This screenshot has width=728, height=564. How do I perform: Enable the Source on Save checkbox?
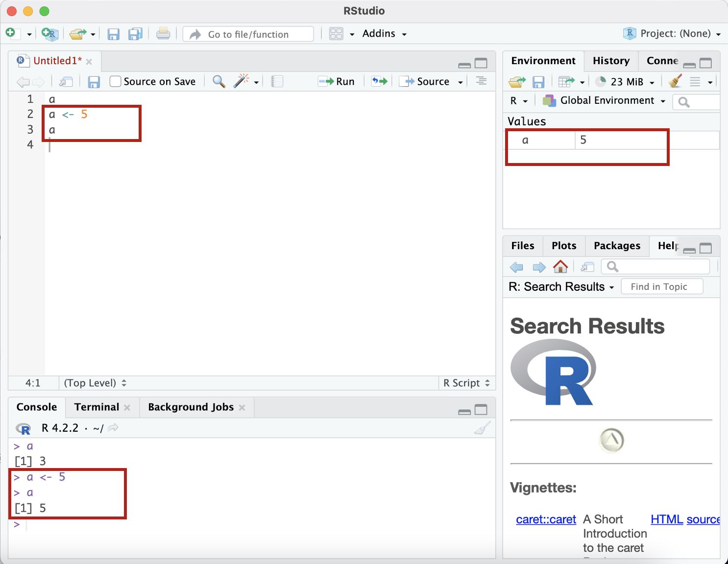[115, 81]
